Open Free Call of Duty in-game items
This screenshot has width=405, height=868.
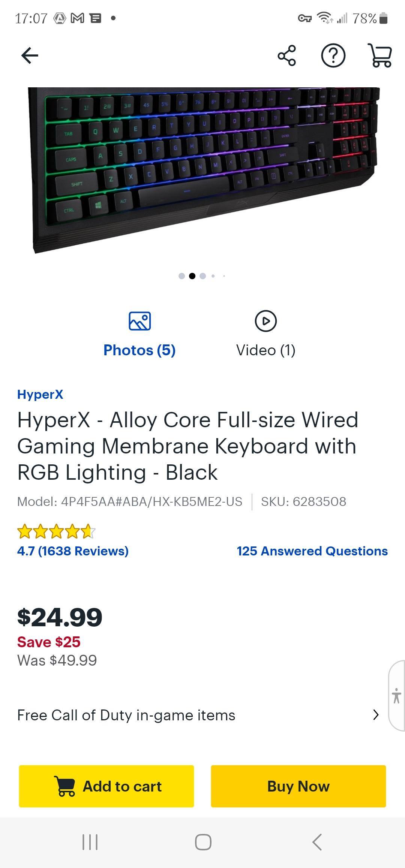pyautogui.click(x=126, y=715)
